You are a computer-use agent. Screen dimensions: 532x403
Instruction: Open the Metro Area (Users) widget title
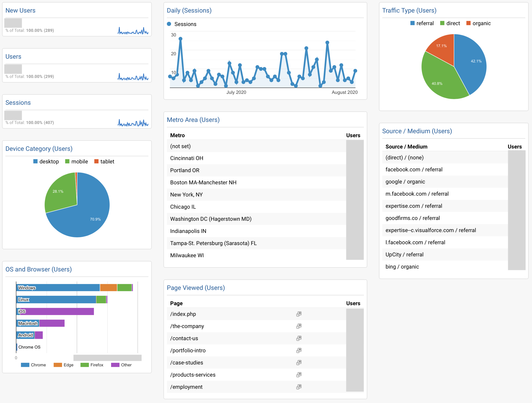point(193,120)
